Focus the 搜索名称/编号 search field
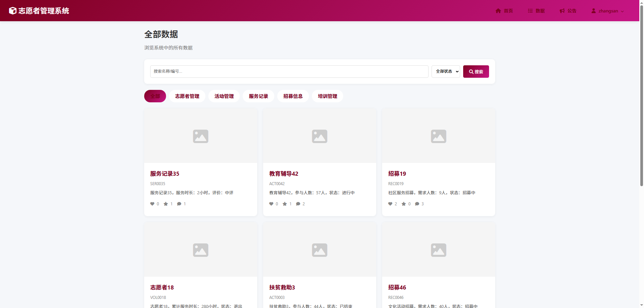The width and height of the screenshot is (644, 308). [x=289, y=71]
